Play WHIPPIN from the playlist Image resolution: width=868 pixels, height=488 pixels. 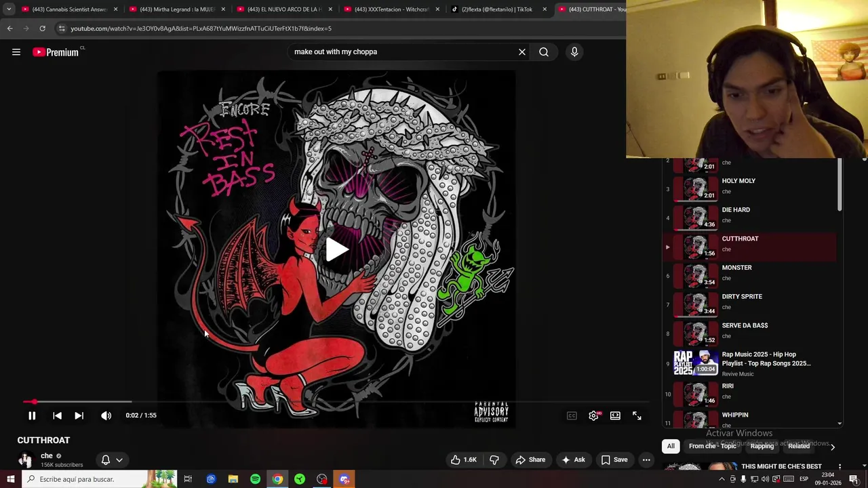point(749,418)
